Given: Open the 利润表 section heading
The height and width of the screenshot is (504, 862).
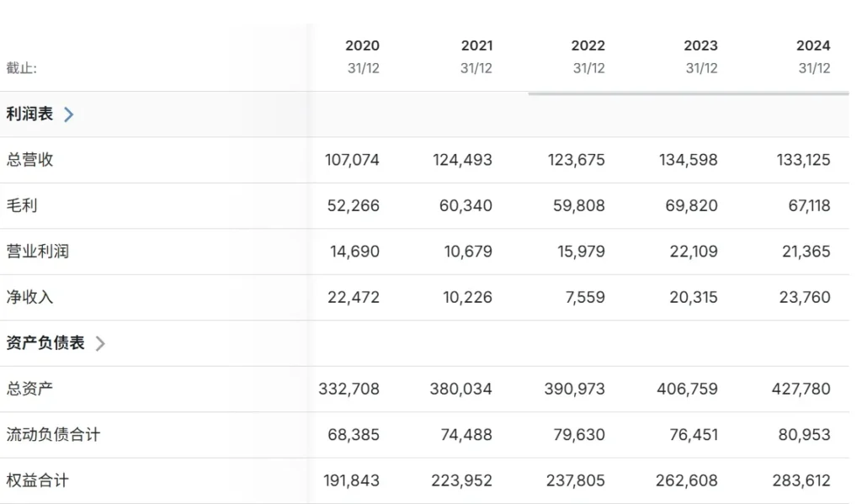Looking at the screenshot, I should click(29, 114).
